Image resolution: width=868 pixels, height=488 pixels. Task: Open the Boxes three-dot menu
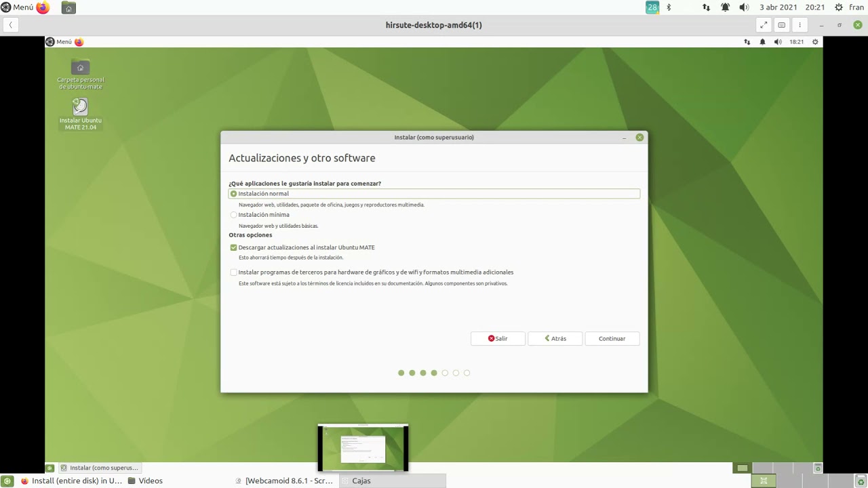click(800, 25)
